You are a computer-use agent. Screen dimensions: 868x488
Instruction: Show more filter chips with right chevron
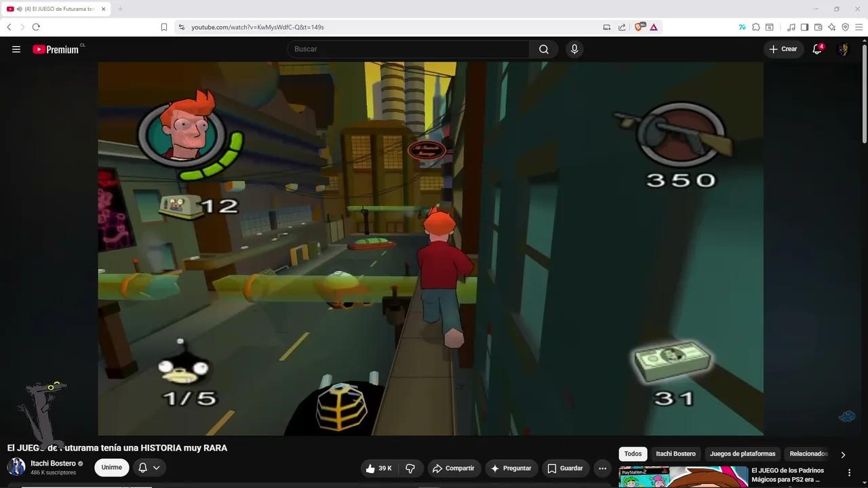pos(843,454)
